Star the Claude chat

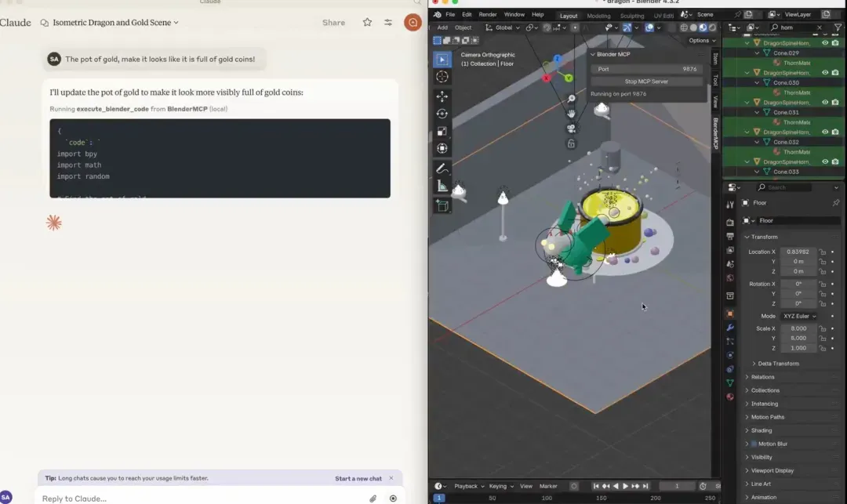(x=367, y=22)
